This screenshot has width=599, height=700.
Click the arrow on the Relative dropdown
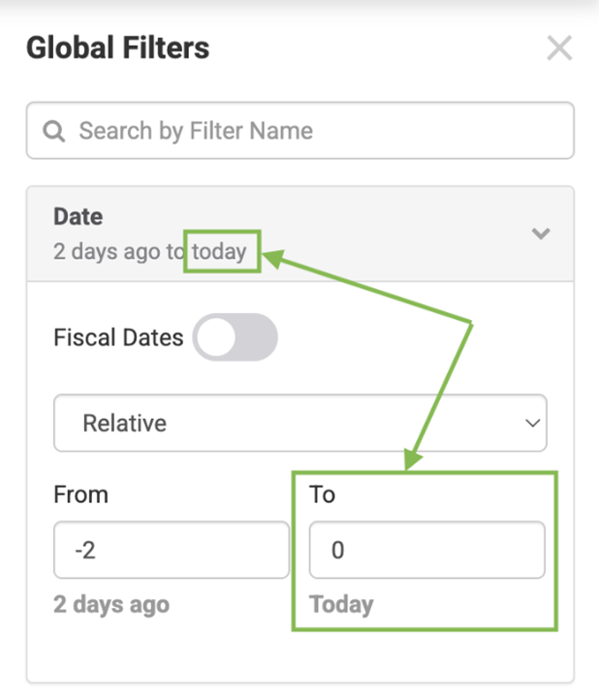point(531,424)
